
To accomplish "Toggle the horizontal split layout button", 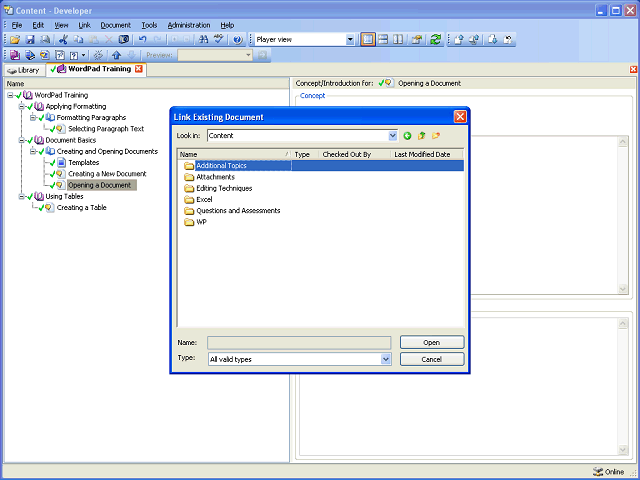I will pos(383,40).
